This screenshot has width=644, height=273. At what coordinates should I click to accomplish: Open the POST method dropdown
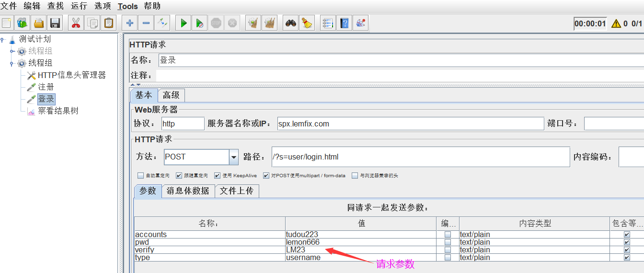(233, 157)
